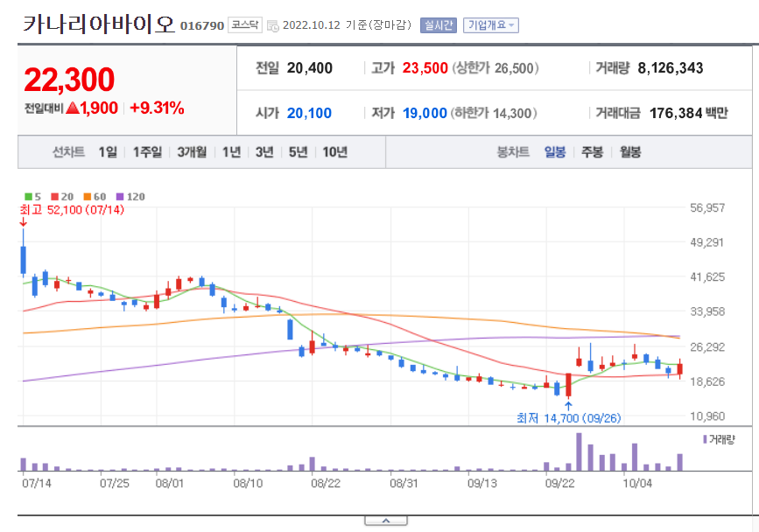Click the 08/22 date axis label
Viewport: 759px width, 532px height.
tap(326, 484)
